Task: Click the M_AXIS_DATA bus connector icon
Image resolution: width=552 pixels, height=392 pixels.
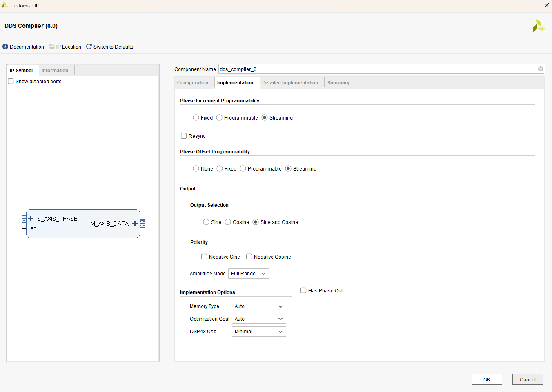Action: pos(142,224)
